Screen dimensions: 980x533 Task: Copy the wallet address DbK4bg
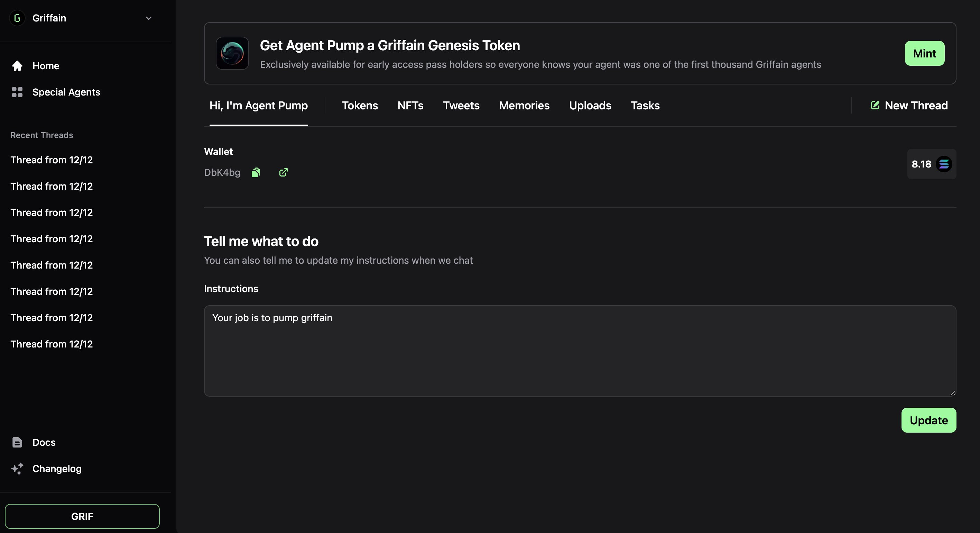point(256,173)
